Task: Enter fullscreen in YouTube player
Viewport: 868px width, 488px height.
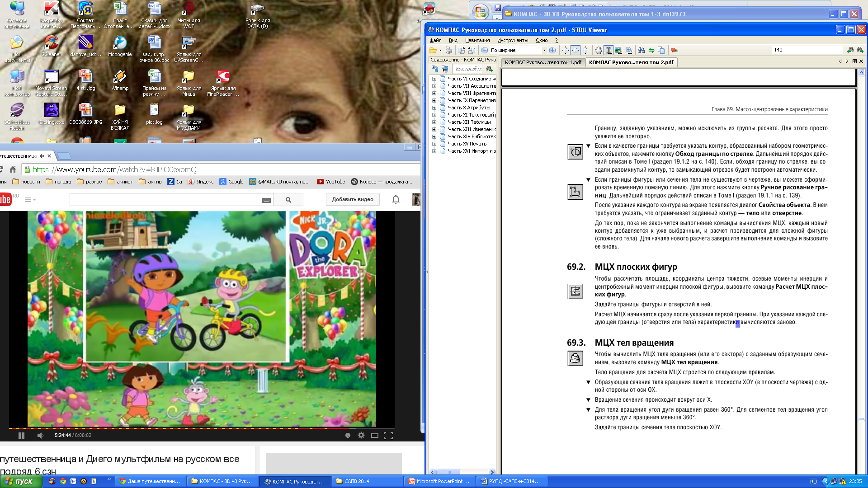Action: pos(388,435)
